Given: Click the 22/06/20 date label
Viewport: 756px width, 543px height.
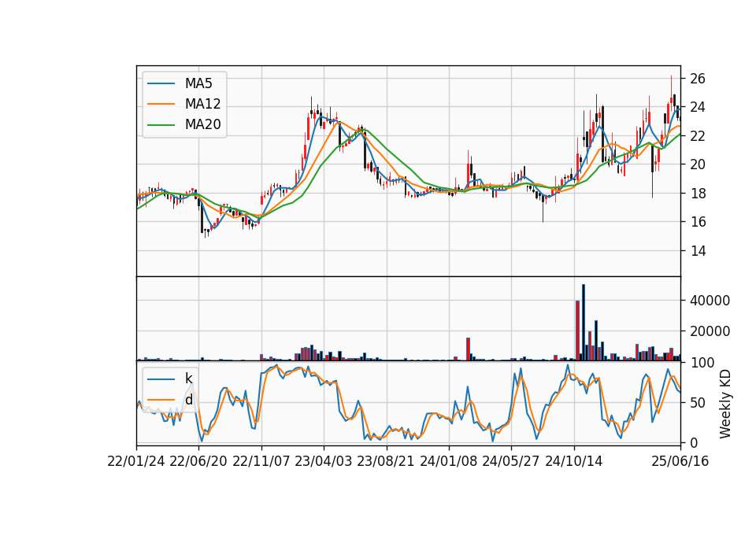Looking at the screenshot, I should [198, 461].
